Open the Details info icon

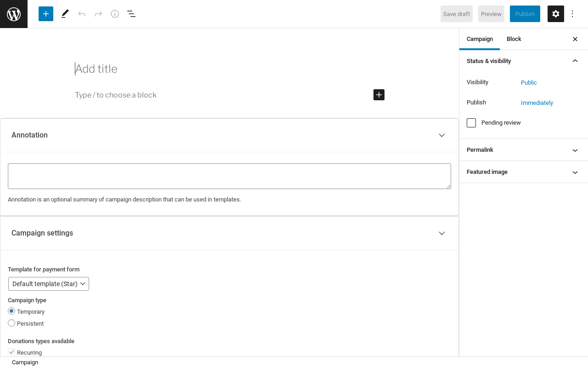tap(115, 14)
